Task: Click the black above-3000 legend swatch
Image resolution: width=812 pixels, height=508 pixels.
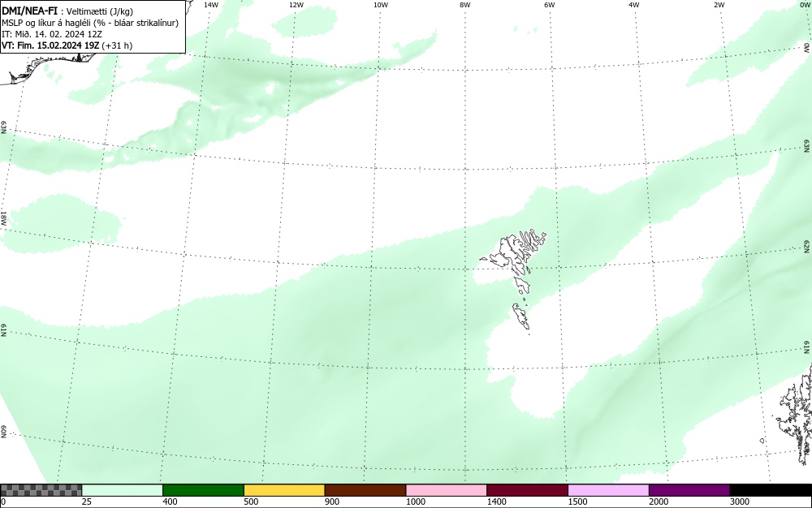Action: coord(771,490)
